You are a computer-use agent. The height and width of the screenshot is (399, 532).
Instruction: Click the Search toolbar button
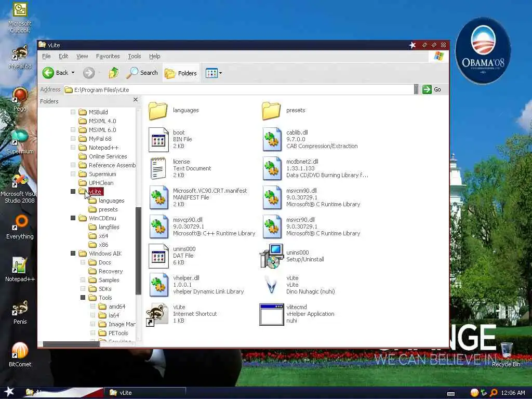[x=142, y=73]
